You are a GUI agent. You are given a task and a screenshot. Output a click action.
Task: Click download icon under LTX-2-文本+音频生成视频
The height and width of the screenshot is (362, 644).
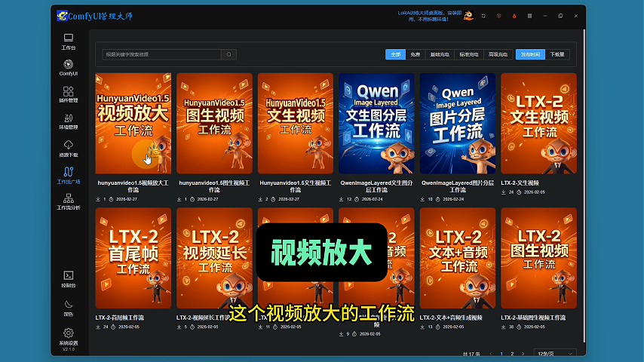pyautogui.click(x=422, y=327)
